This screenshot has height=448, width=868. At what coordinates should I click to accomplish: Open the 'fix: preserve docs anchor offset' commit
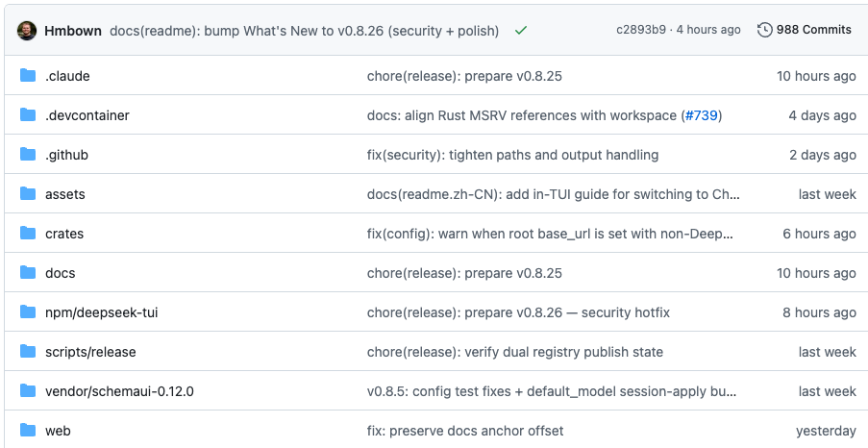pyautogui.click(x=465, y=431)
